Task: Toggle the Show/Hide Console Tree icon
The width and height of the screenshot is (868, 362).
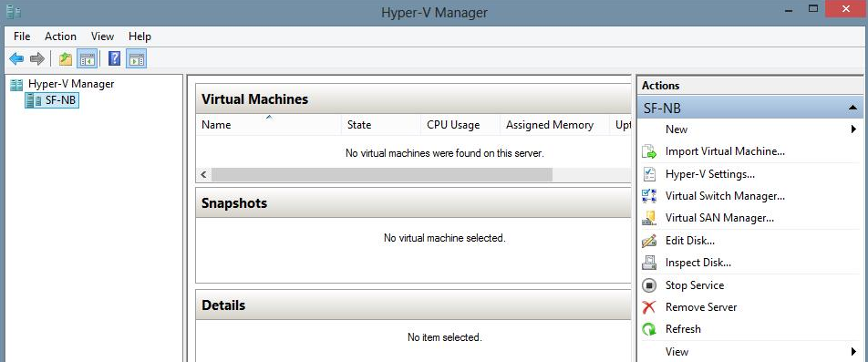Action: 87,58
